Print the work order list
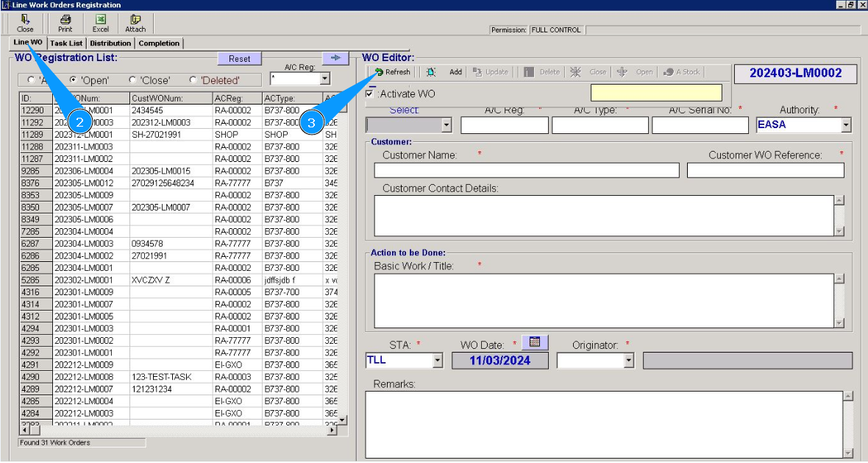 click(x=65, y=23)
